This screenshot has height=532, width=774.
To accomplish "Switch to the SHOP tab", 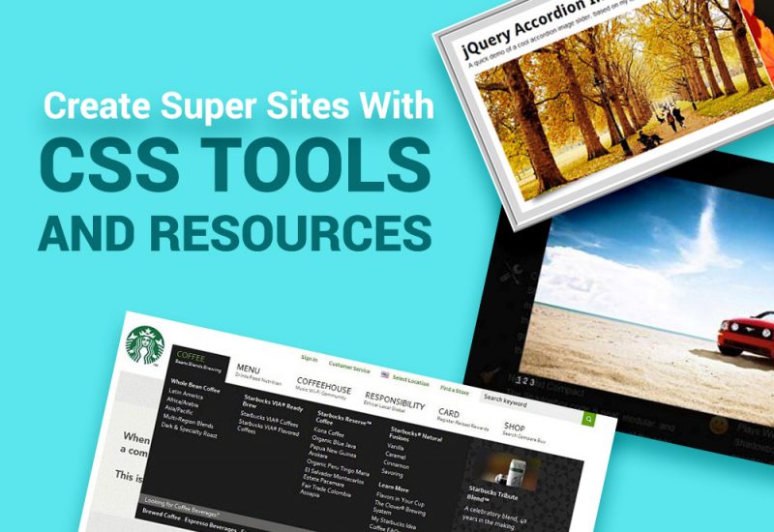I will [523, 430].
